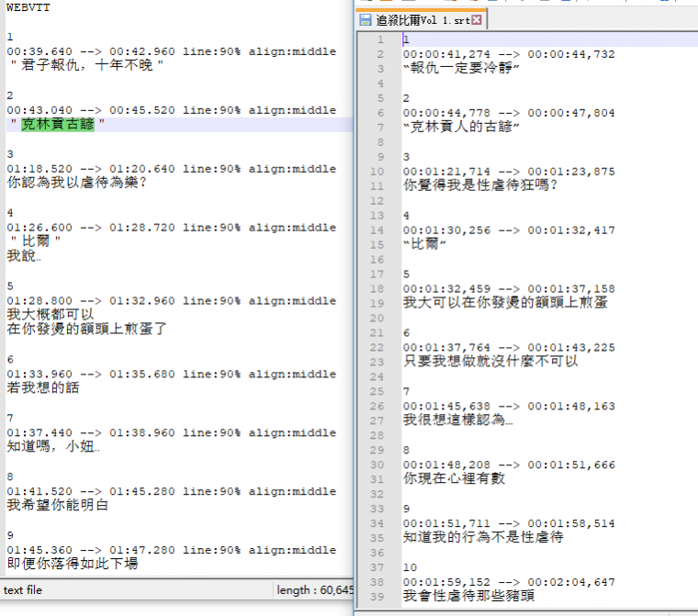Screen dimensions: 698x616
Task: Click timestamp 01:41.520 --> 01:45.280 in left file
Action: click(x=91, y=492)
